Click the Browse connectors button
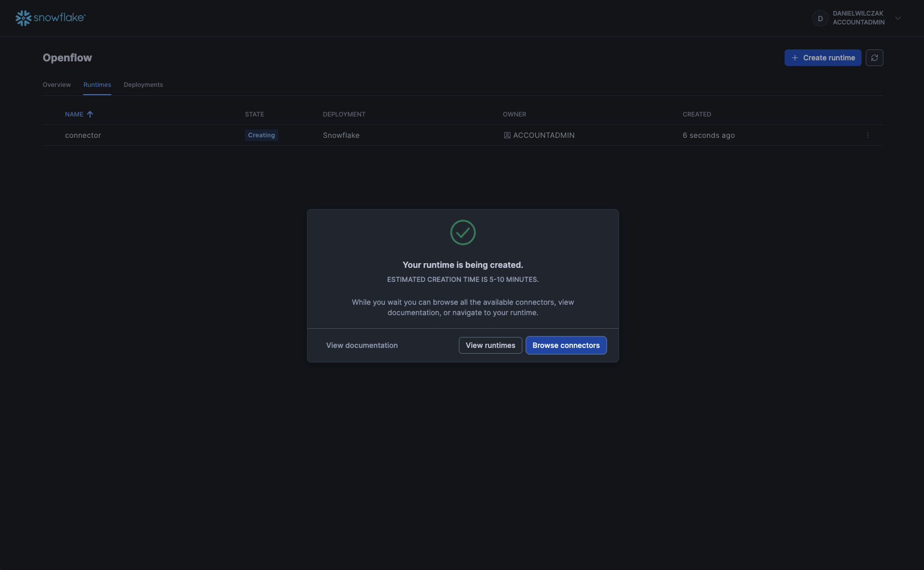This screenshot has width=924, height=570. (566, 345)
